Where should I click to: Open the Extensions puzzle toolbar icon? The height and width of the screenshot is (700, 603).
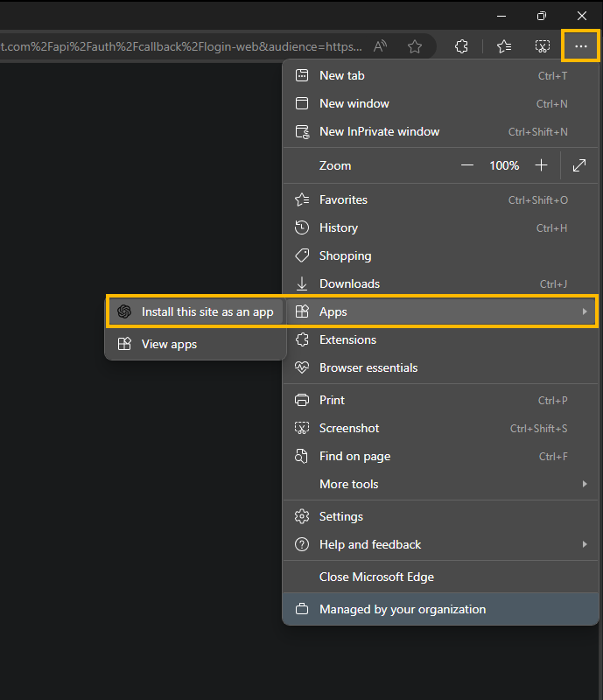click(461, 46)
